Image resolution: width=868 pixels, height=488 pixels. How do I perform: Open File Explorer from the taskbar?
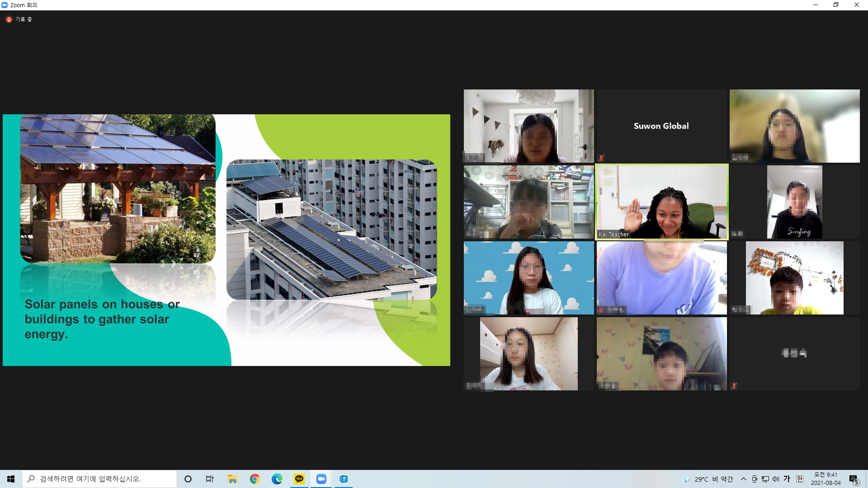(x=232, y=479)
